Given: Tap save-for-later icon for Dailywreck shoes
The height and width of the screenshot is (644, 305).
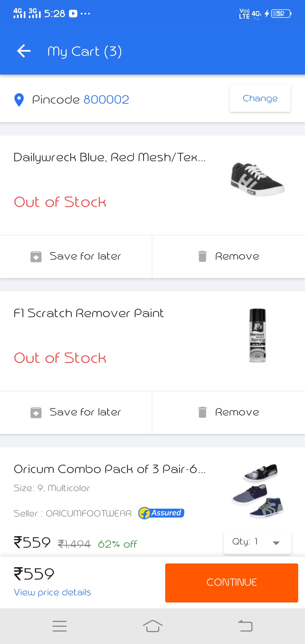Looking at the screenshot, I should 36,256.
